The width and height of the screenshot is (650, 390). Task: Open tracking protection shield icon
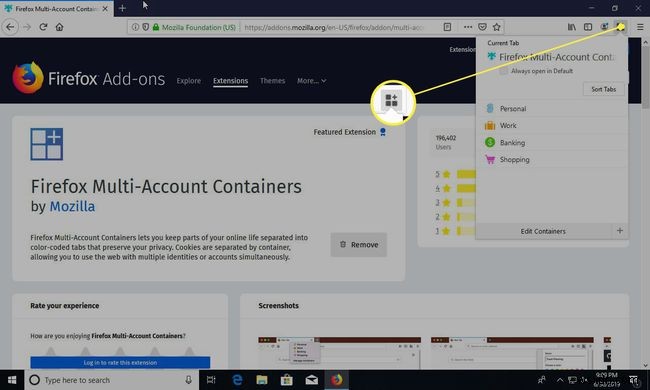click(x=146, y=27)
